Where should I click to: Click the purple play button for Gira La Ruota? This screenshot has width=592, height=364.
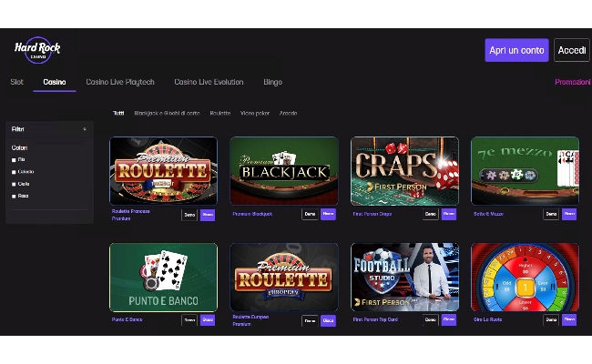click(569, 319)
